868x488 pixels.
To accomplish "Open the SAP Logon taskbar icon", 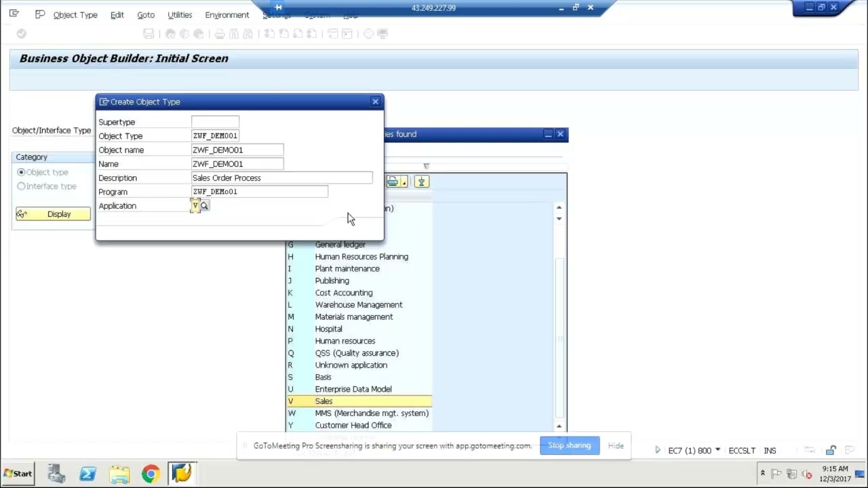I will [x=182, y=474].
